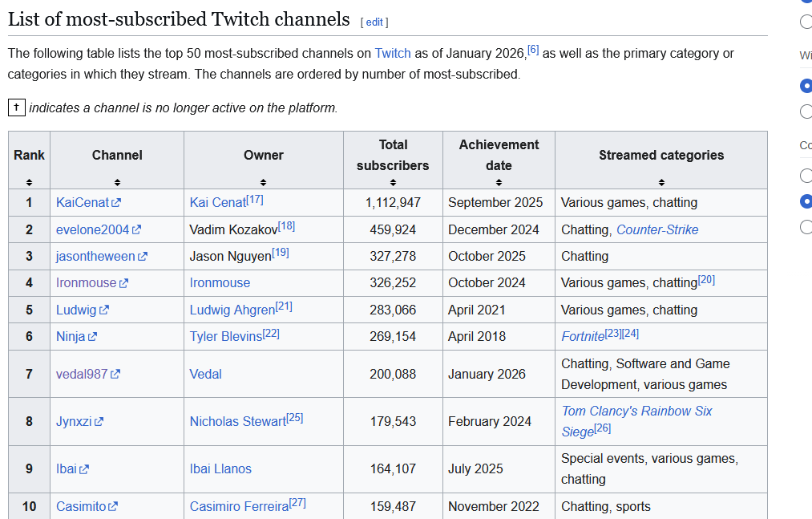The image size is (812, 519).
Task: Open Ibai external channel link
Action: [x=72, y=468]
